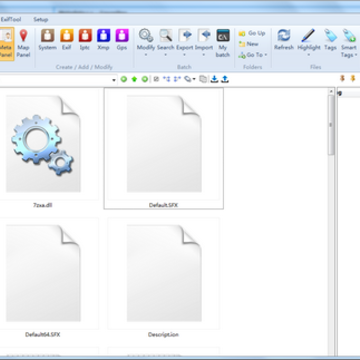
Task: Select the 7zxa.dll thumbnail
Action: click(43, 144)
